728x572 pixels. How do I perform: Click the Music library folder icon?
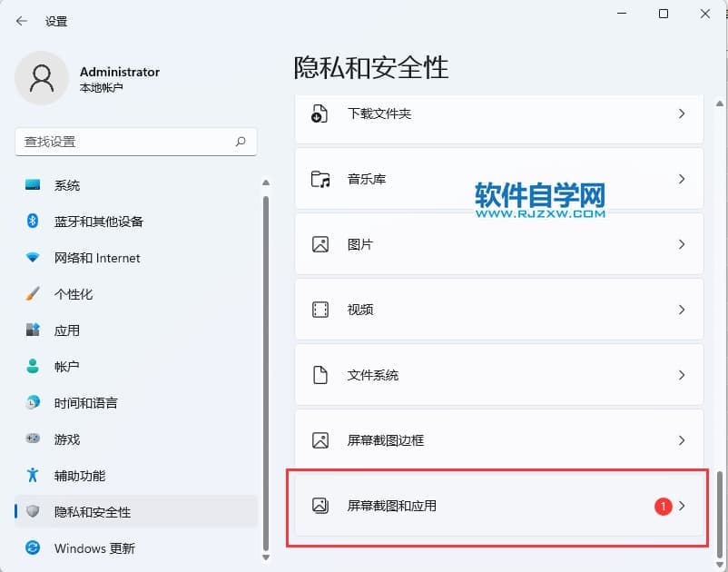(x=320, y=179)
